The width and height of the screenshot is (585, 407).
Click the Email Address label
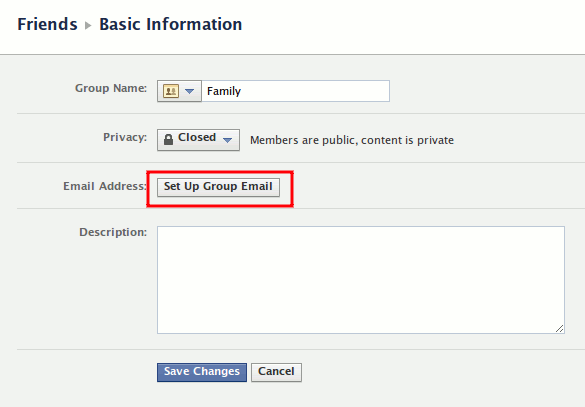pos(105,186)
